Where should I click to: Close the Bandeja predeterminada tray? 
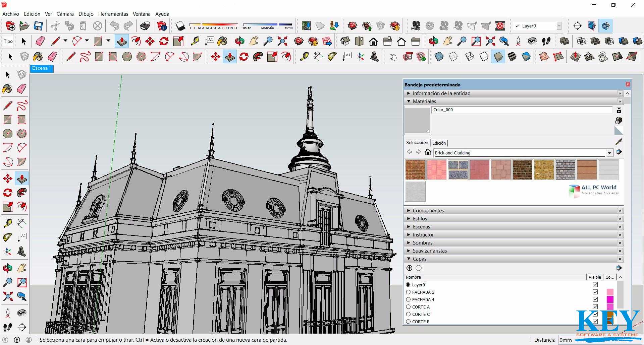pos(628,84)
